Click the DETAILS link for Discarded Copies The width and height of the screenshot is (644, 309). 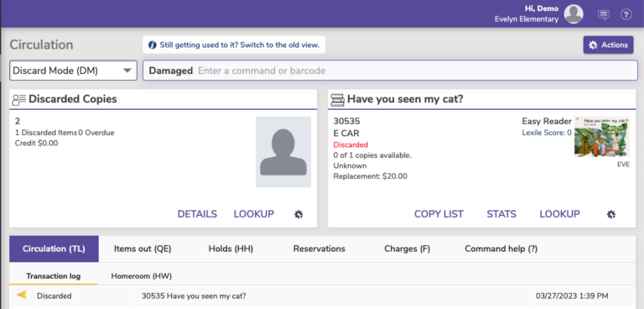[x=197, y=214]
